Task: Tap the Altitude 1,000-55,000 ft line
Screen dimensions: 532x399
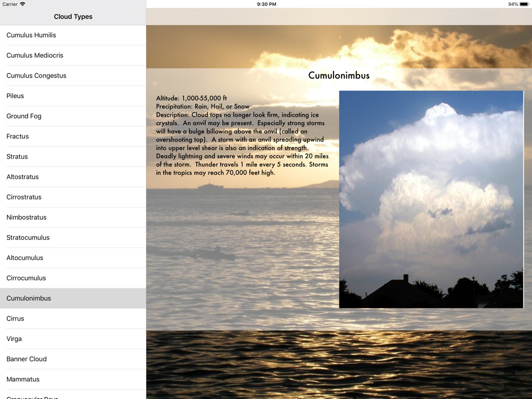Action: pos(192,98)
